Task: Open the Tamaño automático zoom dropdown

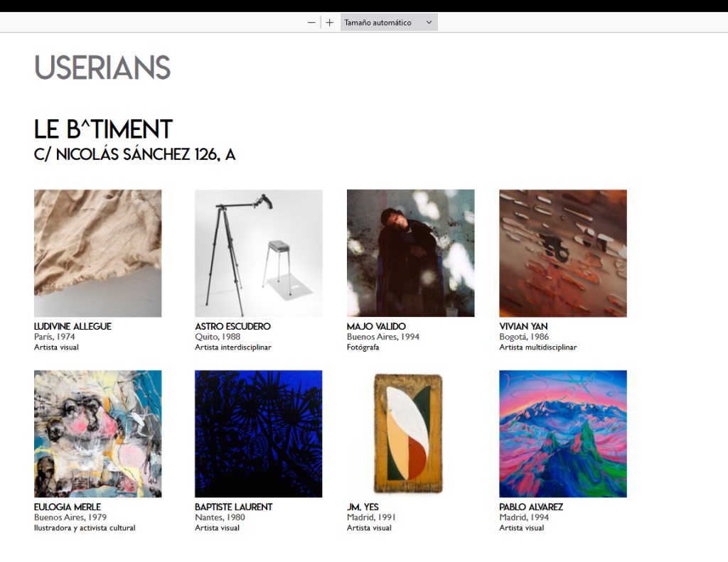Action: pyautogui.click(x=389, y=22)
